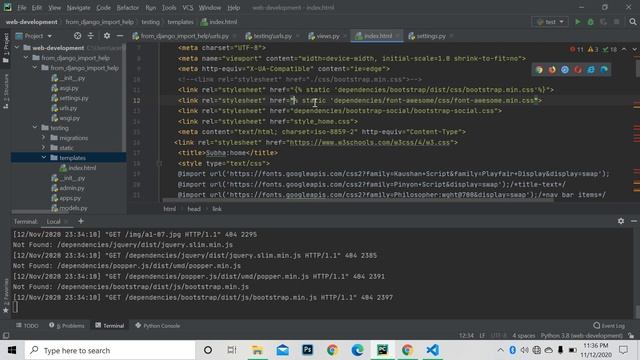
Task: Open page in Internet Explorer from the browser bar
Action: click(591, 69)
